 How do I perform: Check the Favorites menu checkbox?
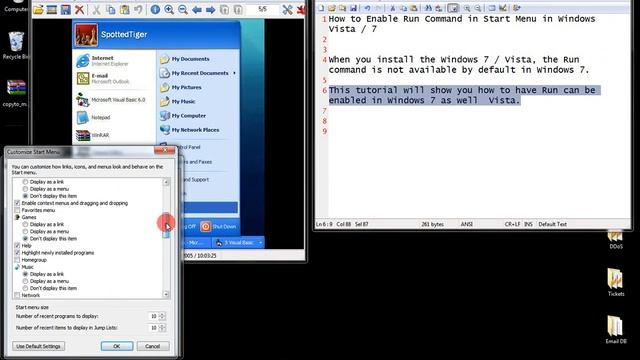pos(17,210)
